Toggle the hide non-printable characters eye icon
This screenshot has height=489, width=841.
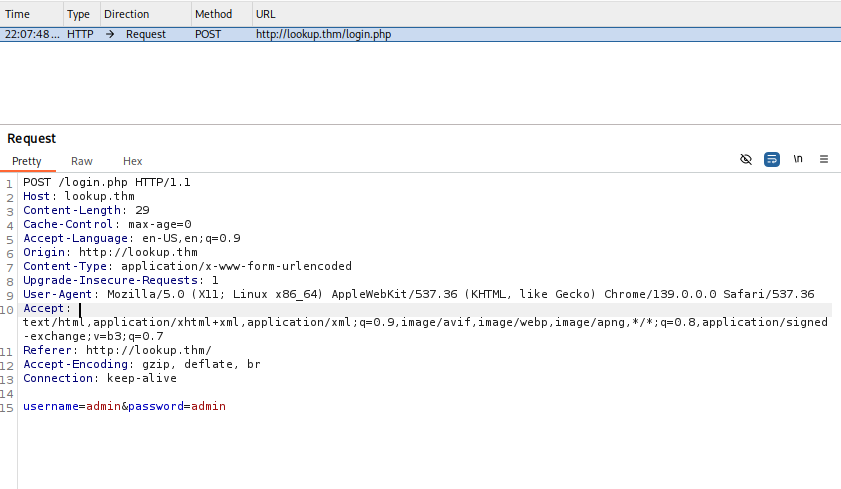click(746, 159)
